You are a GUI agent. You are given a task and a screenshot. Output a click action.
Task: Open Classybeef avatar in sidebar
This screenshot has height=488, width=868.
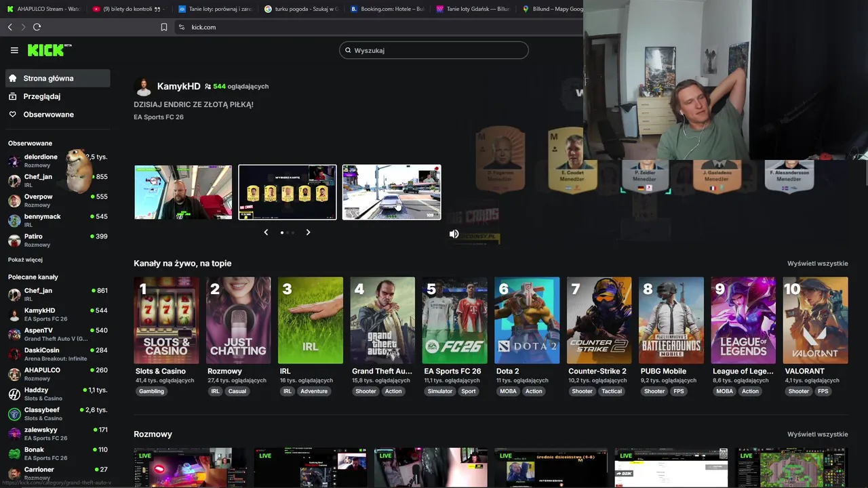coord(14,413)
